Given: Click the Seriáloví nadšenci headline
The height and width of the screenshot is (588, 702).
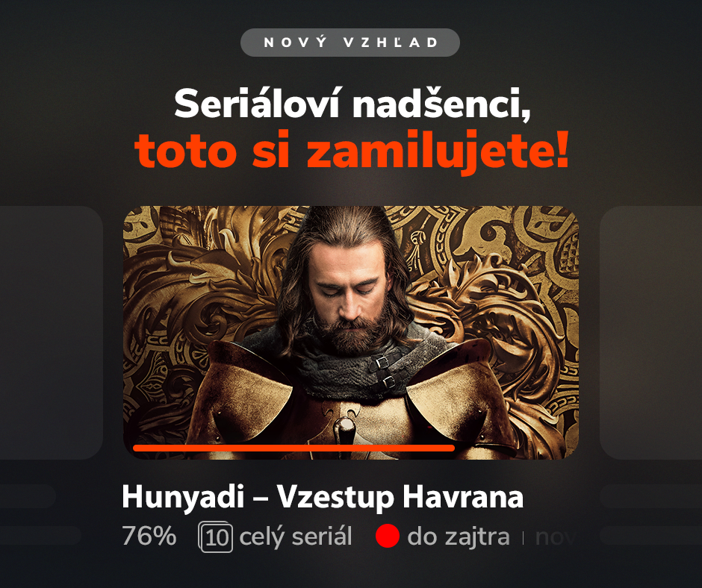Looking at the screenshot, I should [352, 104].
